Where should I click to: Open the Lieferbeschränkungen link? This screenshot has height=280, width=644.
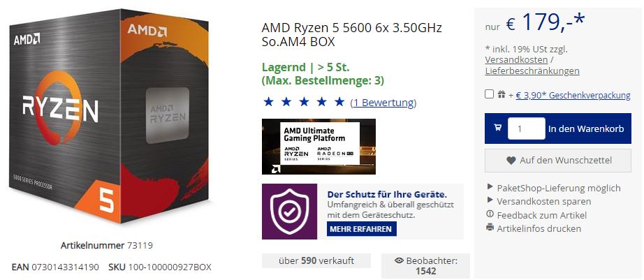point(532,71)
